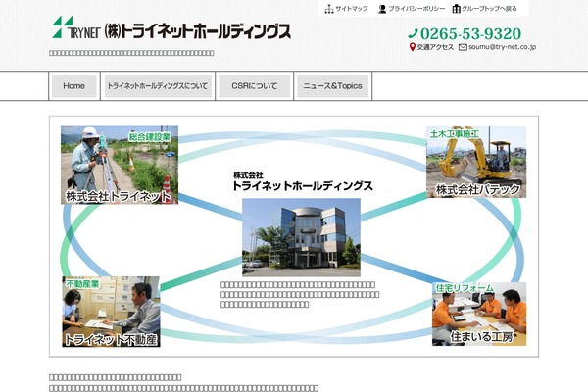Click the 住宅リフォーム label
The height and width of the screenshot is (392, 588).
pyautogui.click(x=465, y=288)
